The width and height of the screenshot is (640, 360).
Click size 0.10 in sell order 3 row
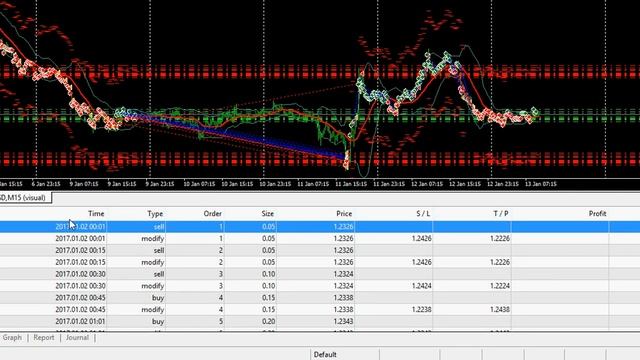point(268,274)
